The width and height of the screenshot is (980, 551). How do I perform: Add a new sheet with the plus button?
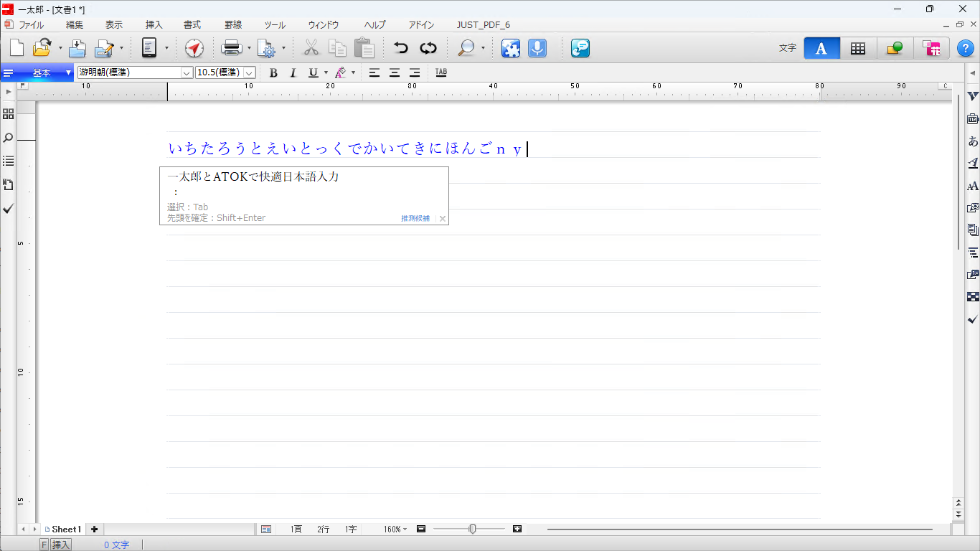point(94,529)
